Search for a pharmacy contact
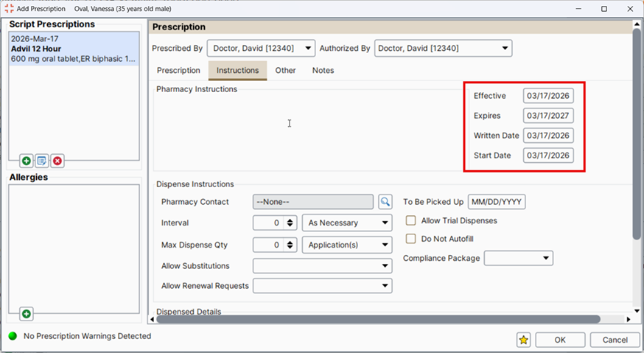 coord(385,202)
